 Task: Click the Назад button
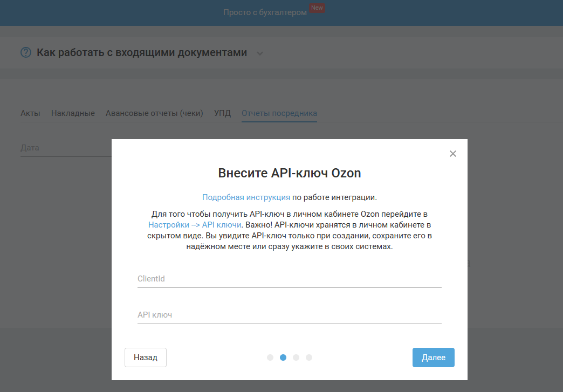[146, 357]
